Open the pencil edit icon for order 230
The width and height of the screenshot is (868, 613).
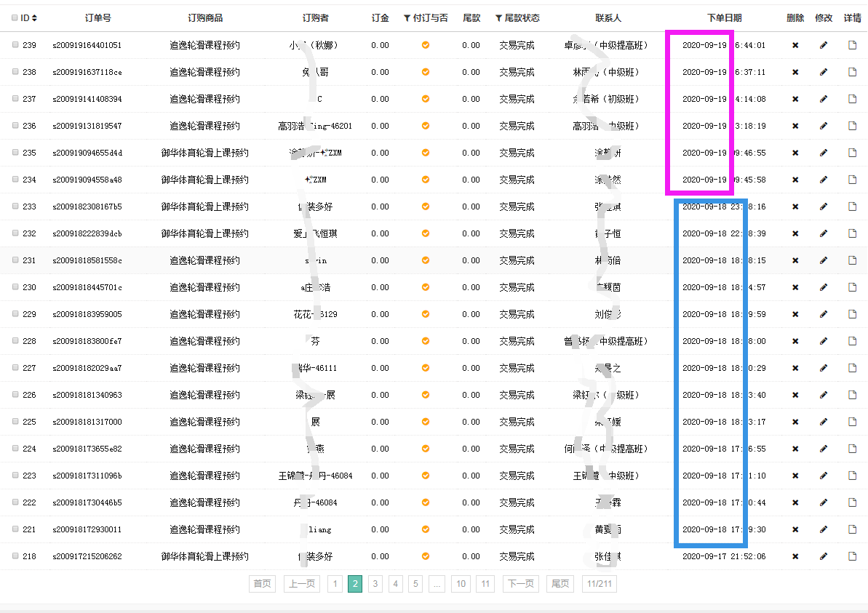(824, 287)
